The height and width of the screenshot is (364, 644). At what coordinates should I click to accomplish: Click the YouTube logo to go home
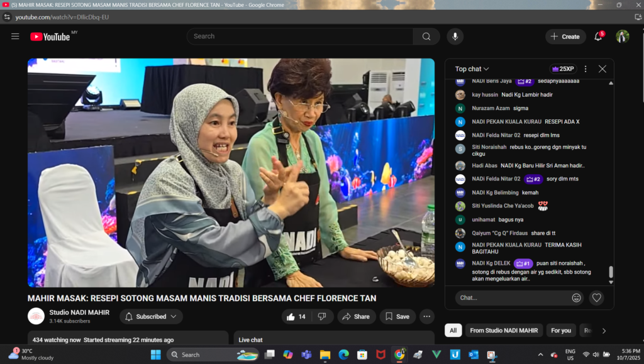[x=50, y=36]
